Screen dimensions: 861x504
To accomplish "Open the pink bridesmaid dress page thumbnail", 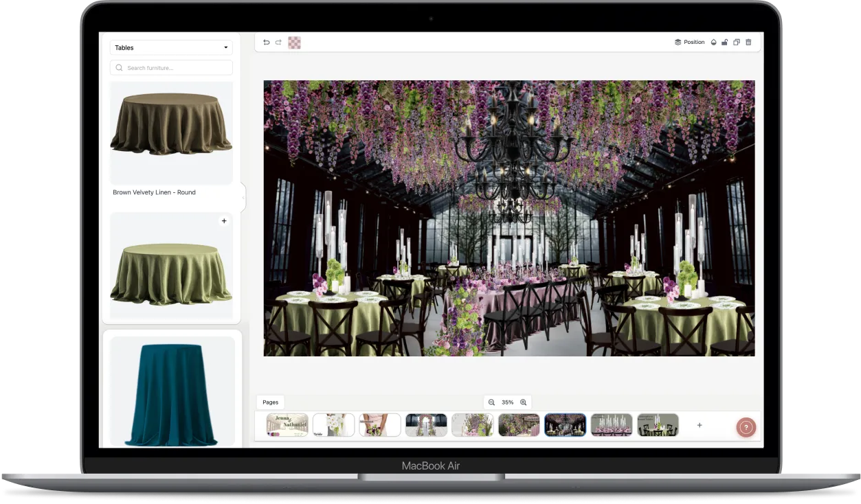I will pyautogui.click(x=380, y=425).
